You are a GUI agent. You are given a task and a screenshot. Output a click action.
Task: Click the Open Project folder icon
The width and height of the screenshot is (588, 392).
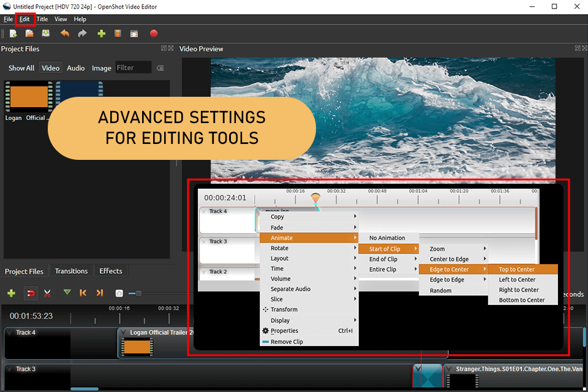[29, 34]
